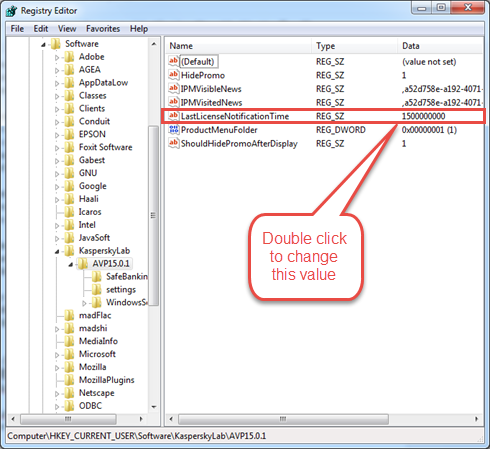
Task: Collapse the KasperskyLab tree node
Action: (x=57, y=252)
